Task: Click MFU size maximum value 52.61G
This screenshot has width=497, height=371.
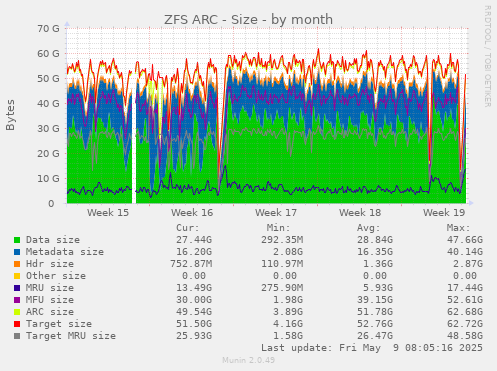Action: (x=465, y=300)
